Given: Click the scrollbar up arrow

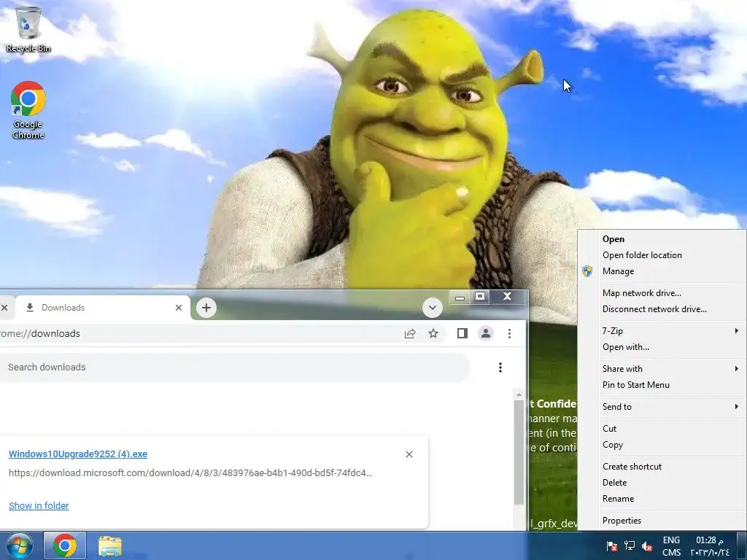Looking at the screenshot, I should coord(519,394).
